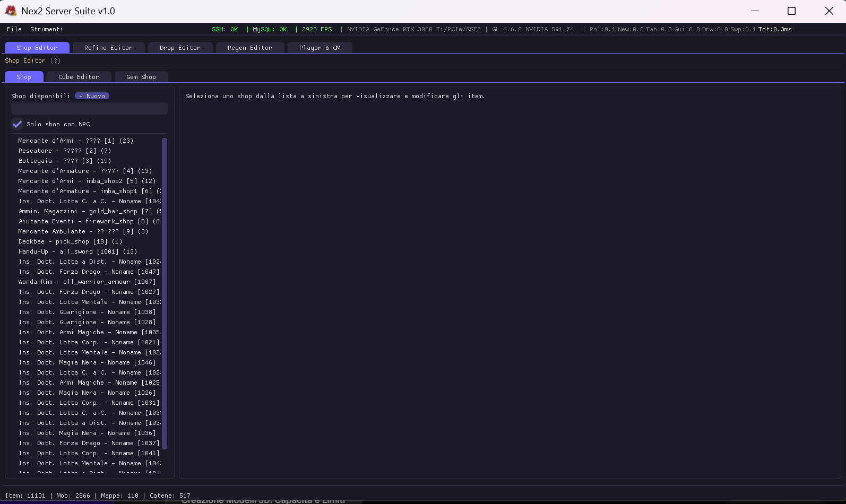This screenshot has height=504, width=846.
Task: Open the Strumenti menu
Action: pyautogui.click(x=47, y=29)
